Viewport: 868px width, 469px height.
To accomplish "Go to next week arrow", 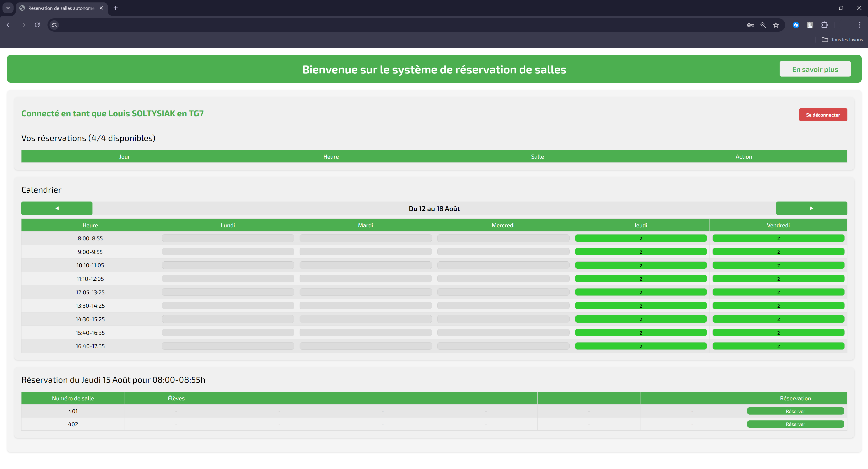I will click(811, 208).
